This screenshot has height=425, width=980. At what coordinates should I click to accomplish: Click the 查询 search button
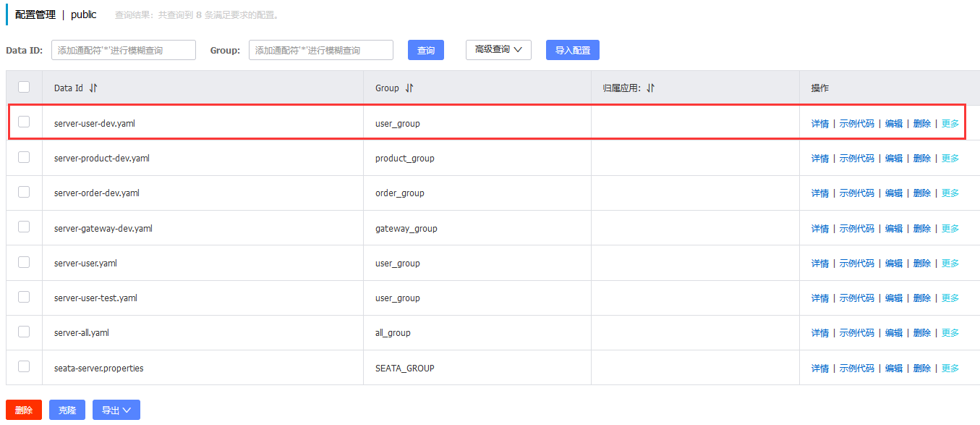click(426, 50)
